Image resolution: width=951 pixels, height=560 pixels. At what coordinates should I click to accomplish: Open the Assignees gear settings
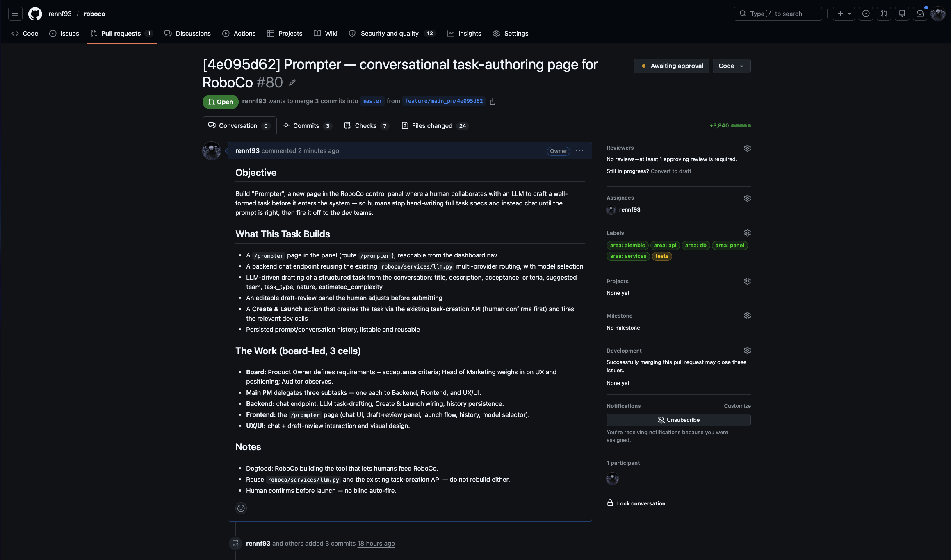[747, 198]
